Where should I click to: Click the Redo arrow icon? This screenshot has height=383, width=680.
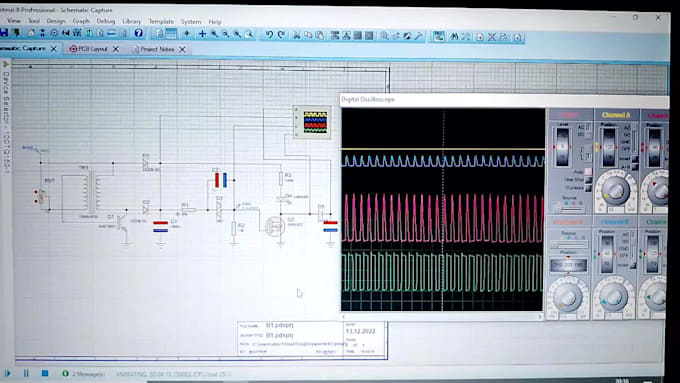(x=281, y=34)
